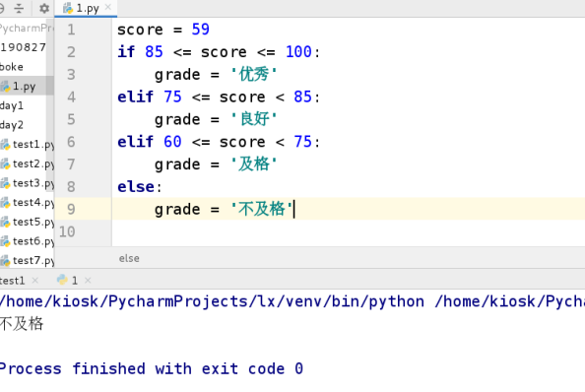Click the 'else' keyword on line 8
The height and width of the screenshot is (392, 585).
click(136, 186)
